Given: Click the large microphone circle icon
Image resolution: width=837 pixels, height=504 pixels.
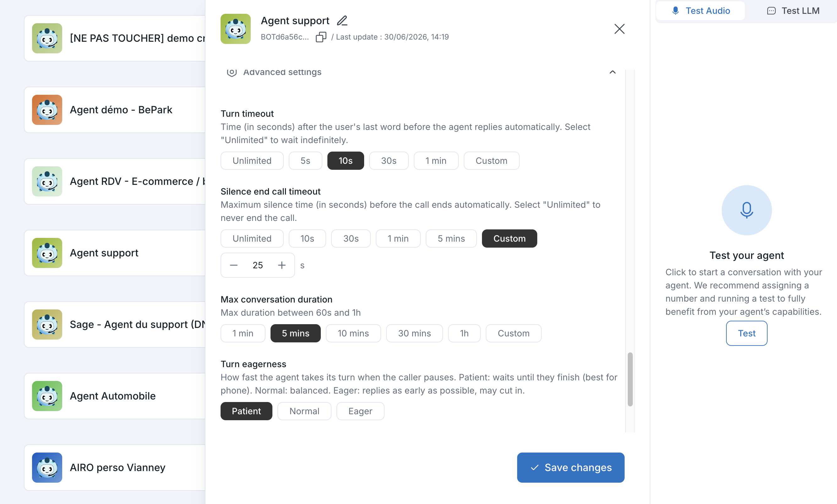Looking at the screenshot, I should (x=746, y=210).
